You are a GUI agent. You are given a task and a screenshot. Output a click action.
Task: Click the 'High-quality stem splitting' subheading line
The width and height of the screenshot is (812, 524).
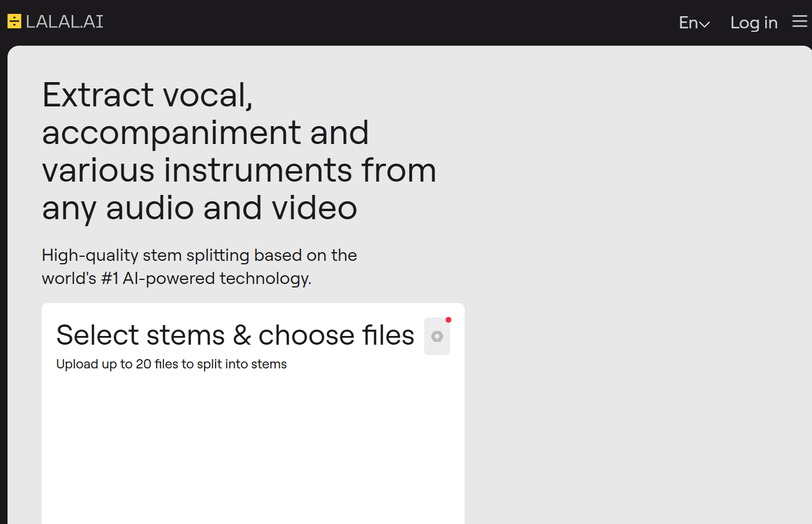tap(199, 255)
